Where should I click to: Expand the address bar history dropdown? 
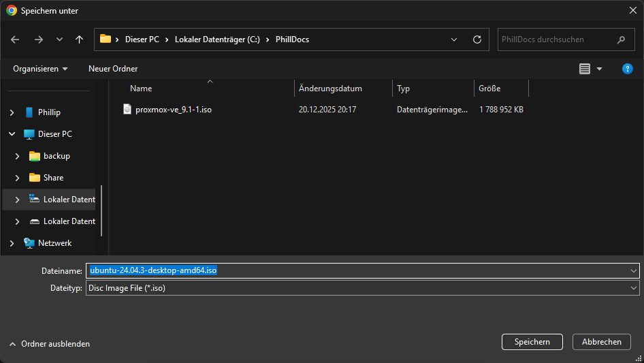pyautogui.click(x=454, y=40)
